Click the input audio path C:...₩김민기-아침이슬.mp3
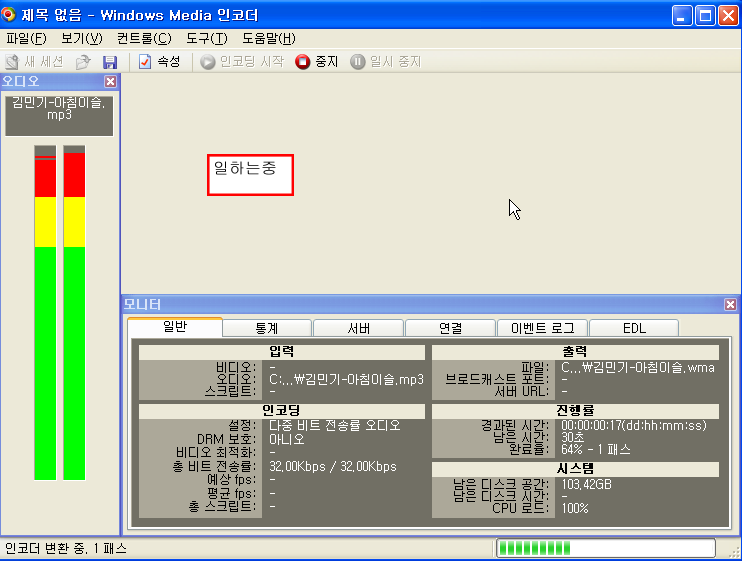This screenshot has width=742, height=561. point(346,380)
